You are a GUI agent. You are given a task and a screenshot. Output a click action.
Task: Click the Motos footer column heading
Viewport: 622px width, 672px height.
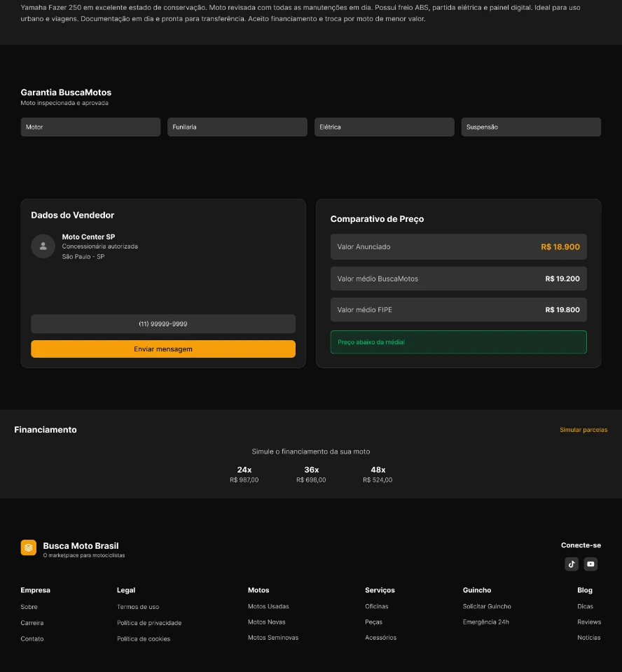coord(258,590)
